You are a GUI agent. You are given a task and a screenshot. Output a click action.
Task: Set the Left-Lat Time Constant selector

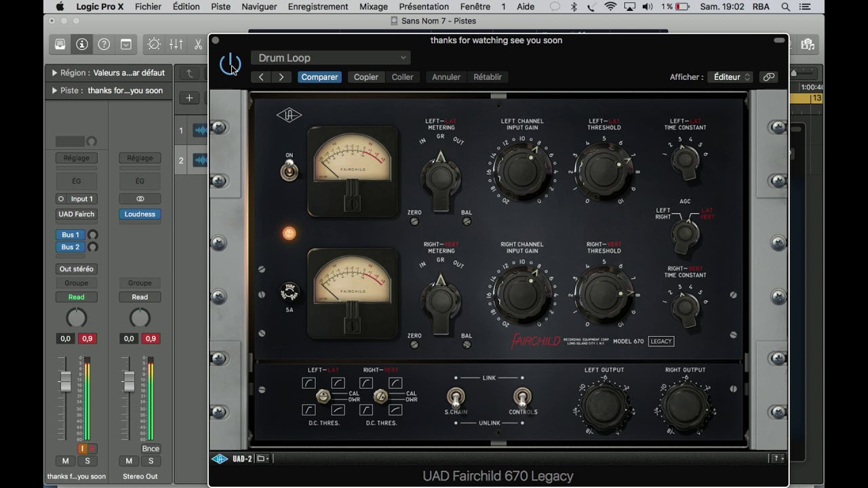[x=684, y=161]
